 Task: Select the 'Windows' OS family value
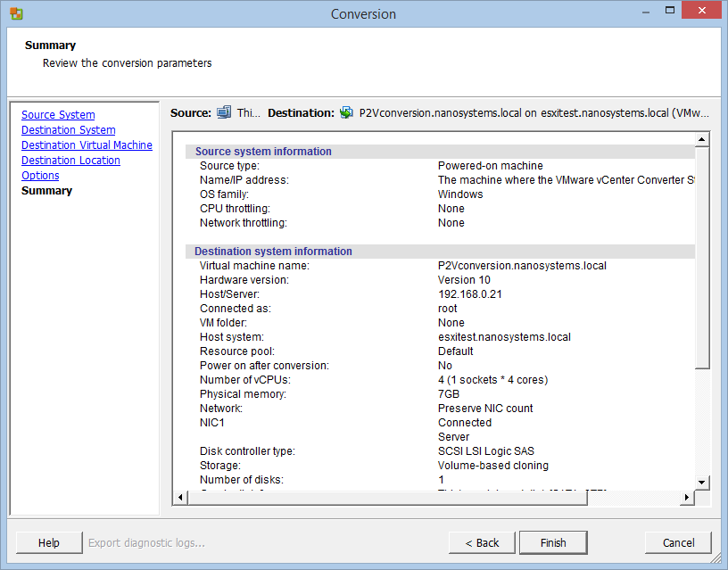coord(460,194)
